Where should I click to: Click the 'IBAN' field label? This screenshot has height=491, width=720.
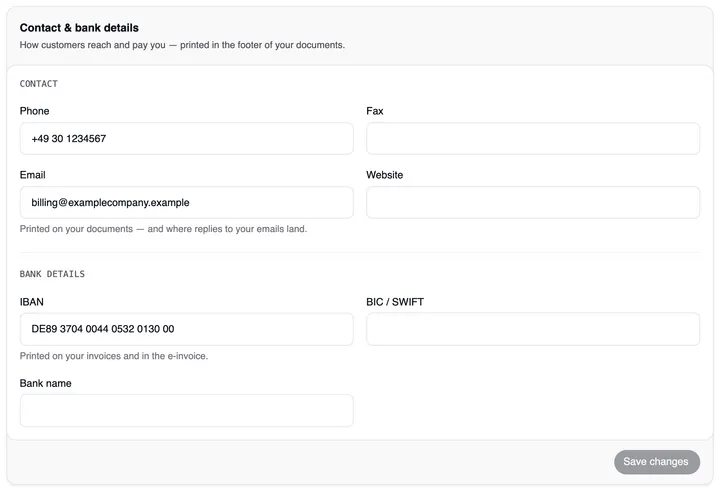pos(32,302)
